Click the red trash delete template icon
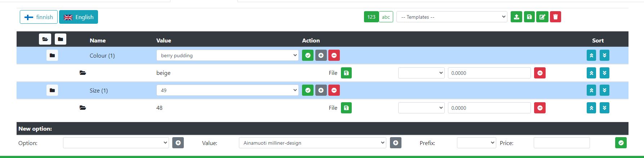Screen dimensions: 644x158 point(555,17)
